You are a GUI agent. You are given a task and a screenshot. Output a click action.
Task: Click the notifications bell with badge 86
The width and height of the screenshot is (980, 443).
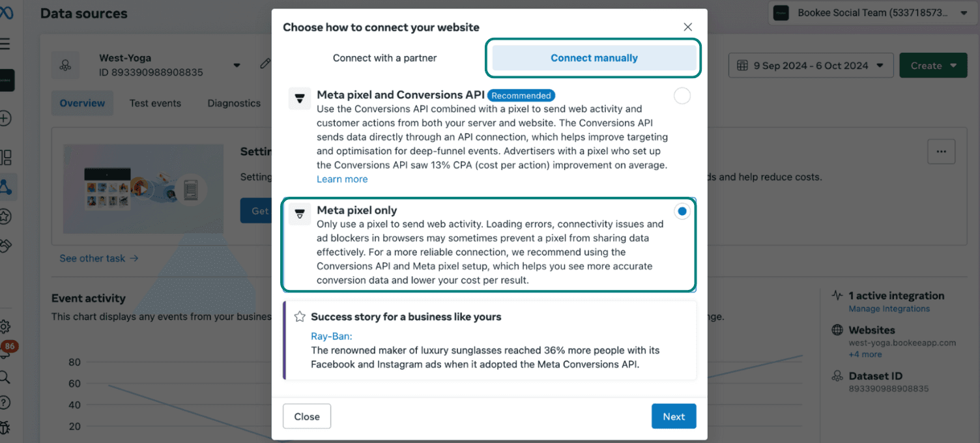tap(7, 350)
